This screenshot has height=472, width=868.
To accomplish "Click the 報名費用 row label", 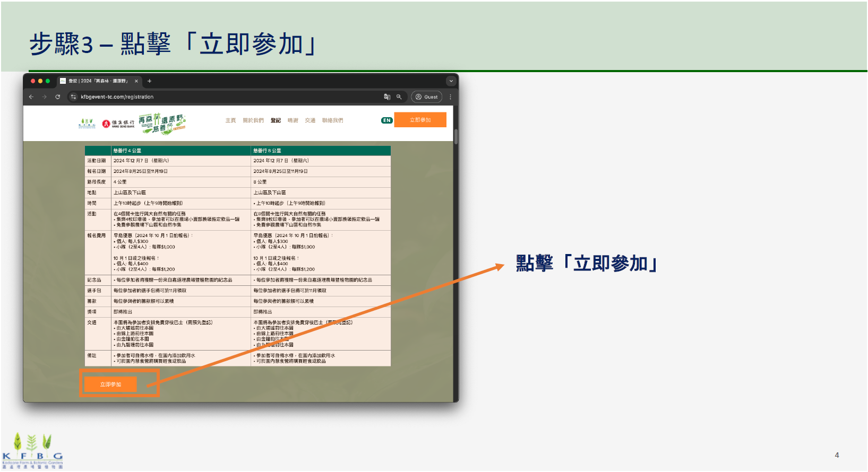I will 97,235.
